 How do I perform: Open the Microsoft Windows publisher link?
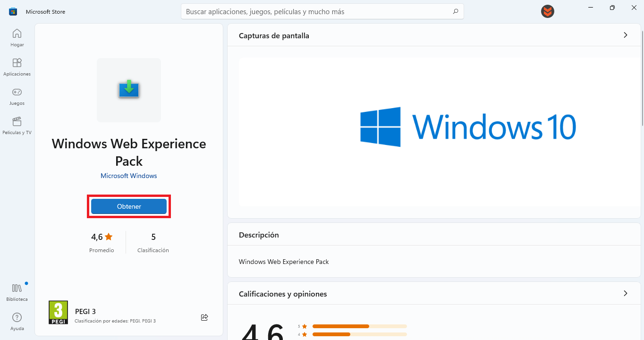(129, 176)
